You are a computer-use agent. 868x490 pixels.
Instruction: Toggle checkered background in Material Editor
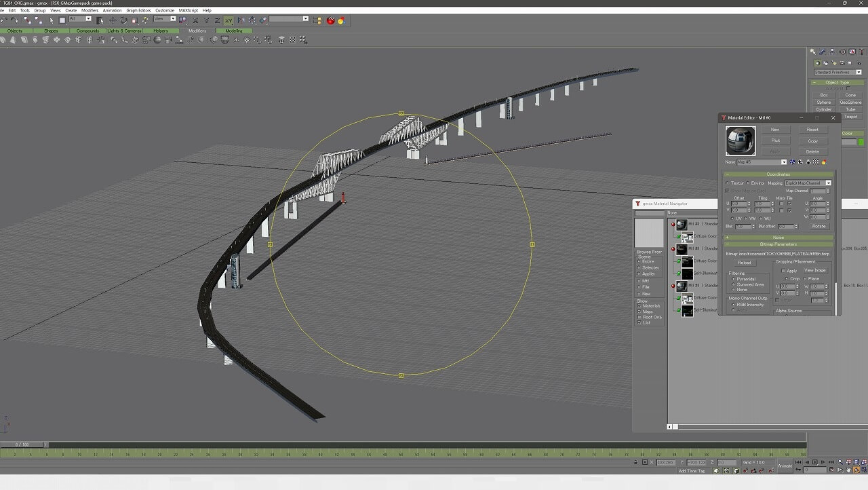(x=816, y=162)
